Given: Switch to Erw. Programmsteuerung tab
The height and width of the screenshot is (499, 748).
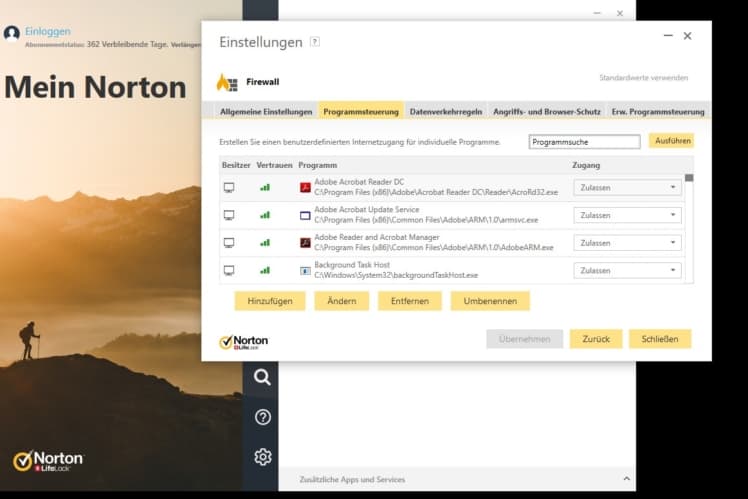Looking at the screenshot, I should point(658,112).
